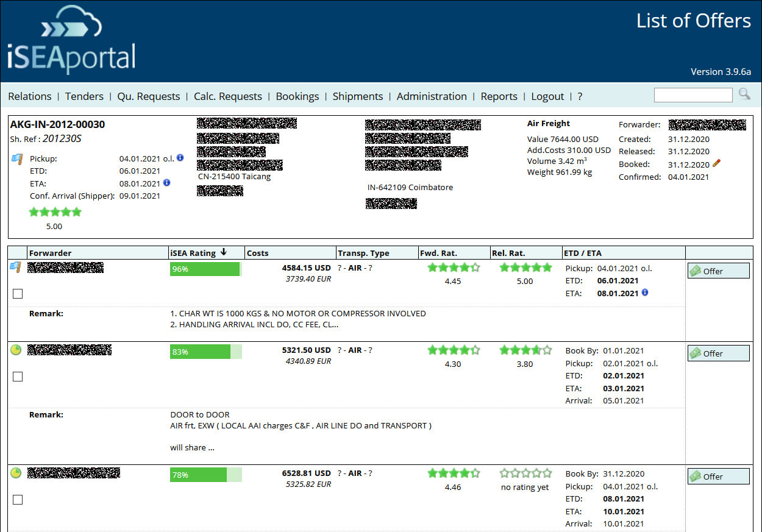Select the checkbox for the 83% offer
Image resolution: width=762 pixels, height=532 pixels.
tap(18, 377)
